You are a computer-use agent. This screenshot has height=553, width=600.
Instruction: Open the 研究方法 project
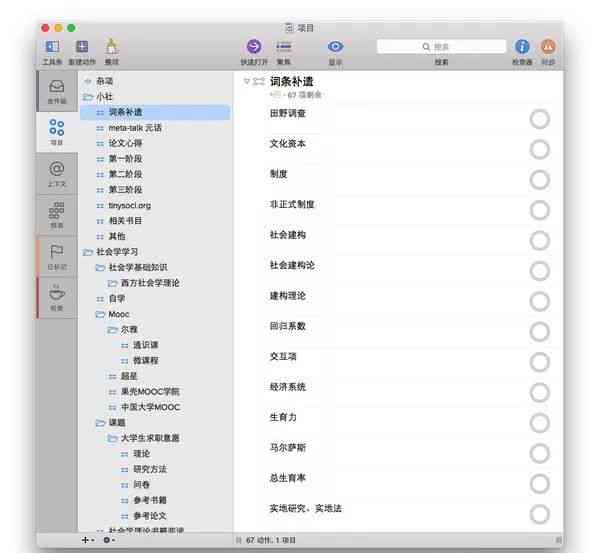(x=150, y=469)
